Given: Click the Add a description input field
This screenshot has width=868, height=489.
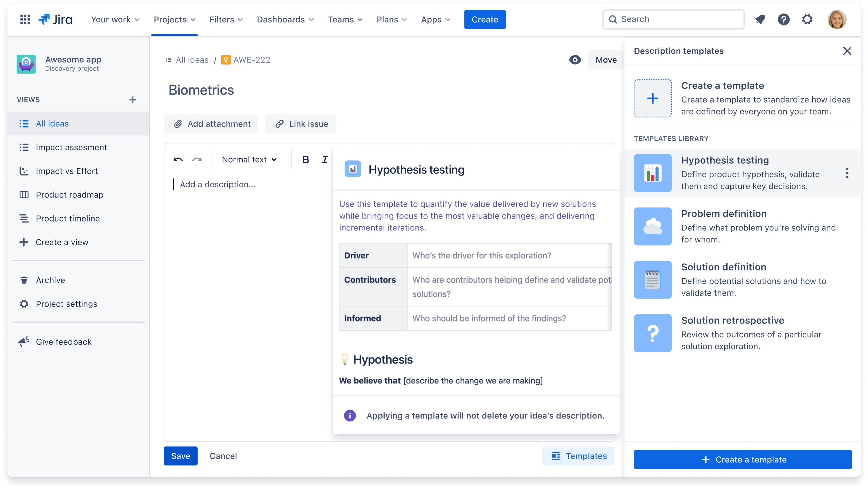Looking at the screenshot, I should [217, 184].
